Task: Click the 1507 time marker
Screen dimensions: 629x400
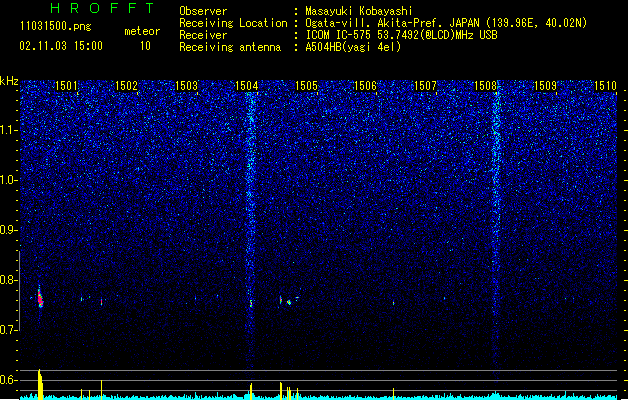Action: (425, 85)
